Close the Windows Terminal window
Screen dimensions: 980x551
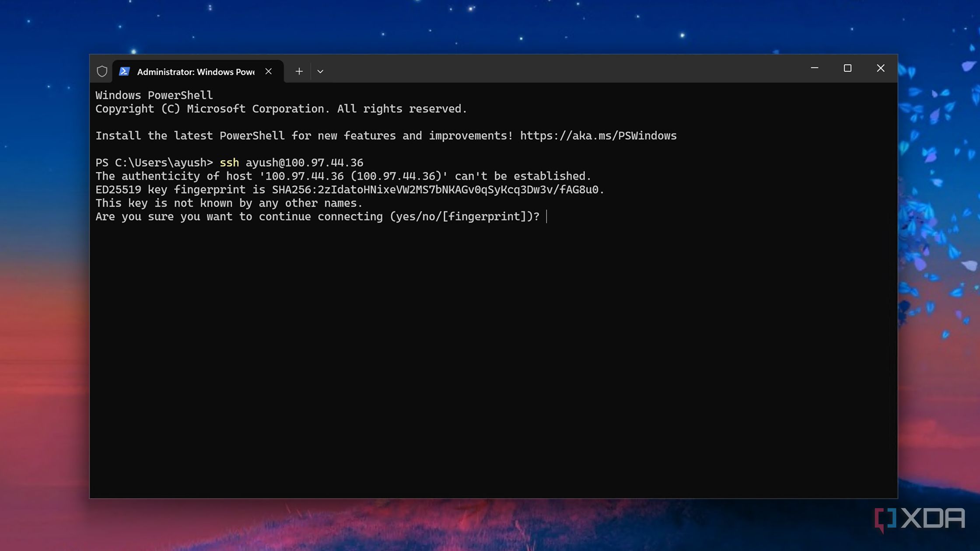coord(880,68)
